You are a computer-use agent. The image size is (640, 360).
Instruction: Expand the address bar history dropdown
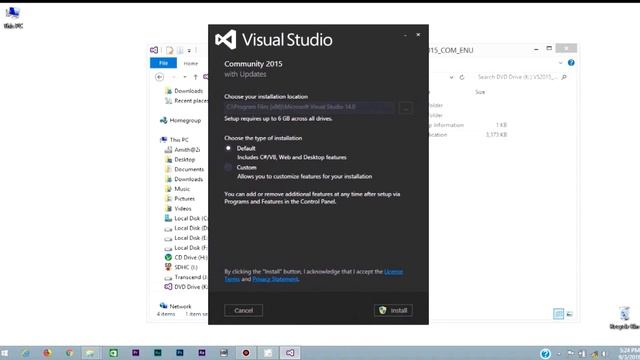click(x=451, y=77)
